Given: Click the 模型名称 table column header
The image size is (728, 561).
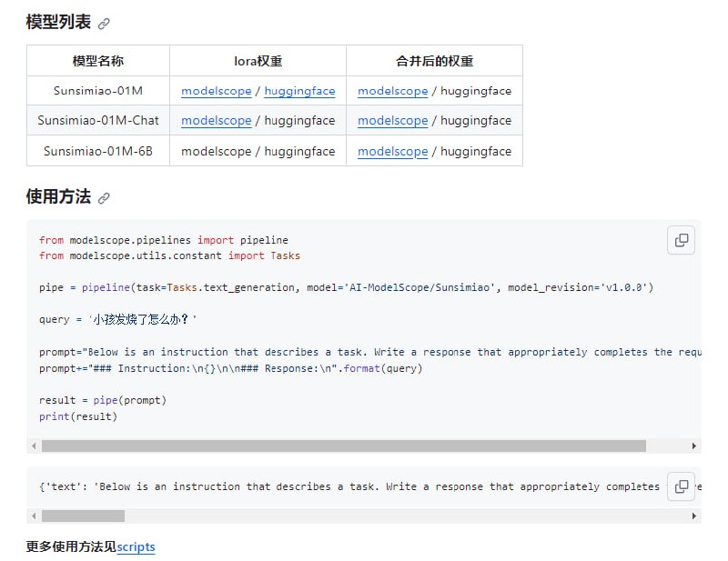Looking at the screenshot, I should (98, 61).
